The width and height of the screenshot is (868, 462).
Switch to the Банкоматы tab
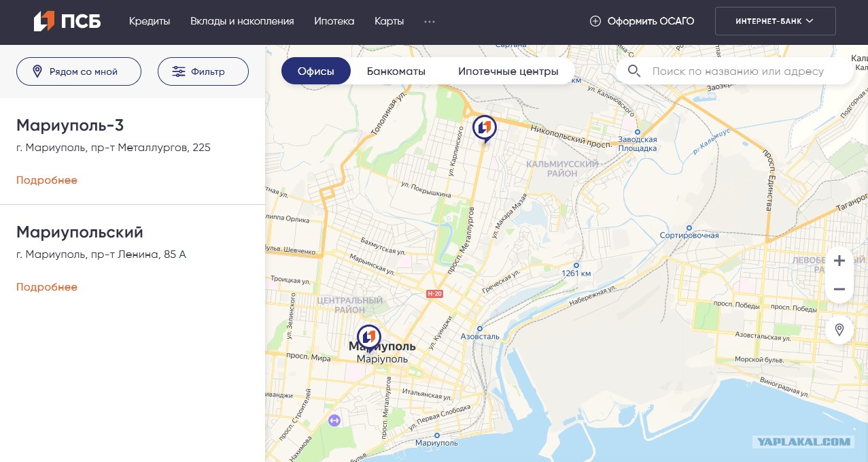point(396,71)
